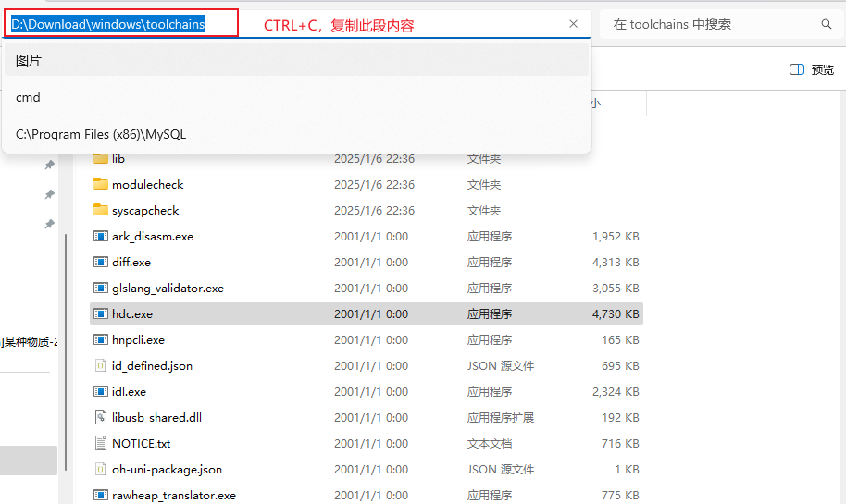This screenshot has height=504, width=846.
Task: Click the 文本文档 type of NOTICE.txt
Action: [x=490, y=443]
